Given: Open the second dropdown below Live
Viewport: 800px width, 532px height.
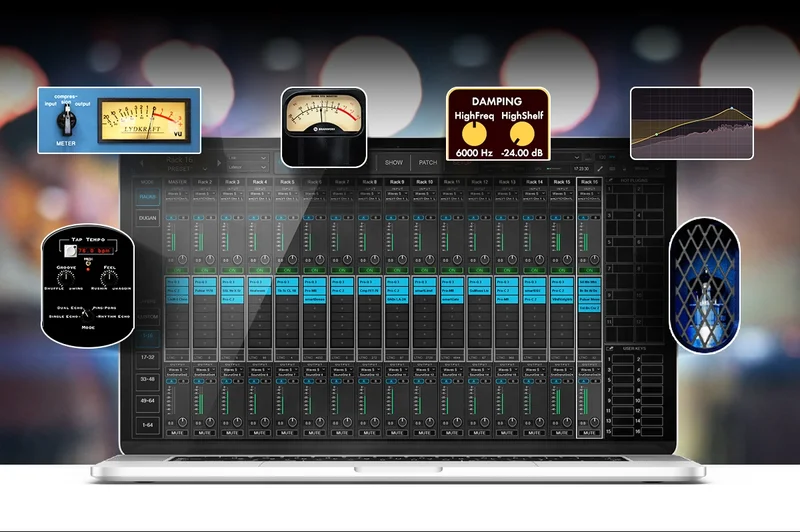Looking at the screenshot, I should (247, 167).
